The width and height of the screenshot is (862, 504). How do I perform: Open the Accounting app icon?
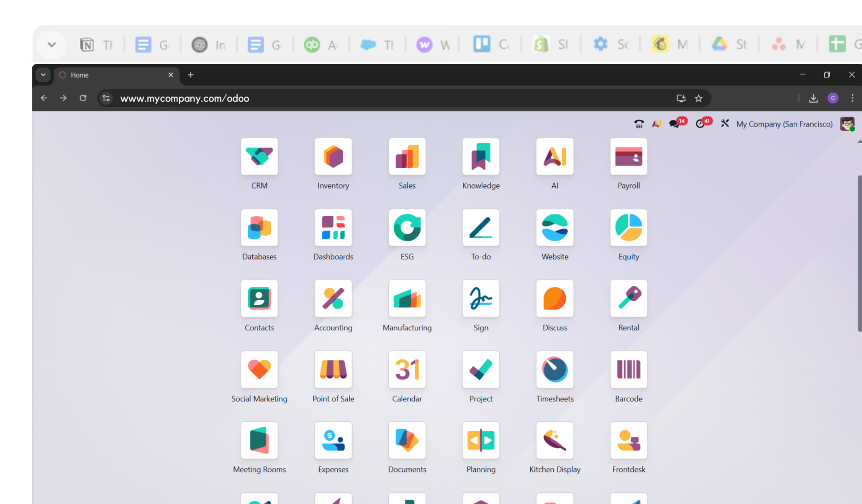(333, 298)
